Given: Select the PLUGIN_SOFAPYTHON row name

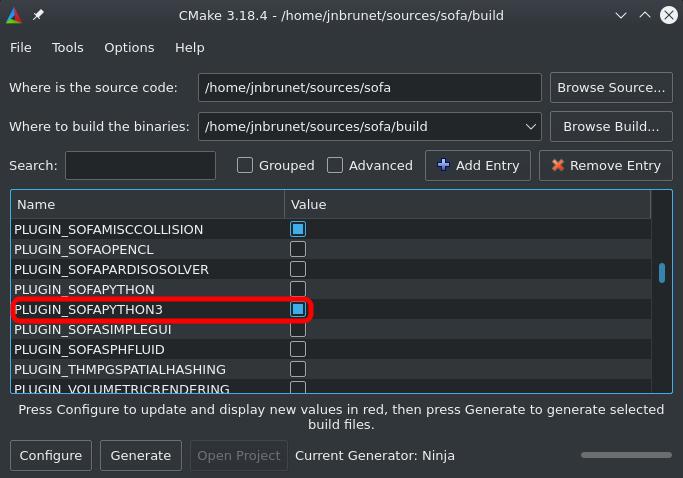Looking at the screenshot, I should [x=84, y=290].
